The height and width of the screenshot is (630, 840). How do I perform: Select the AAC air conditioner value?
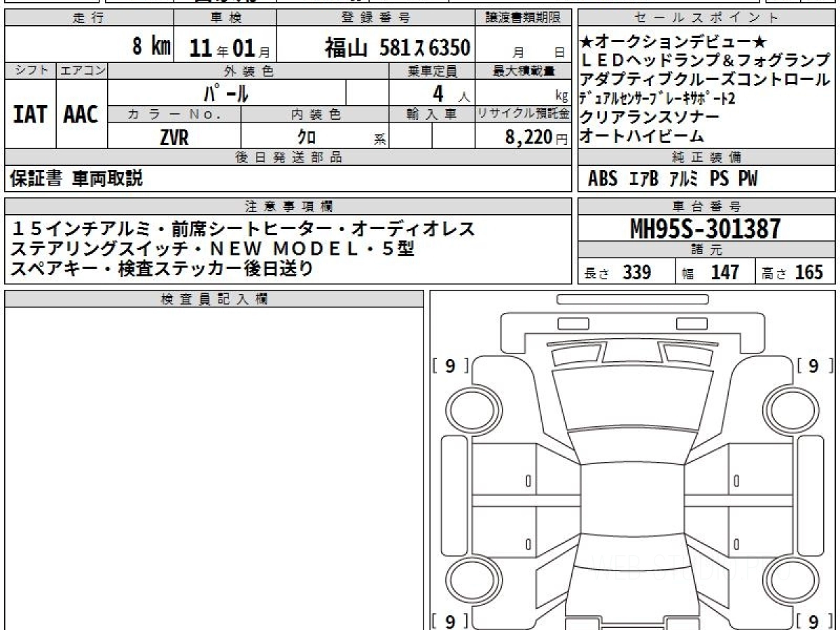click(81, 114)
